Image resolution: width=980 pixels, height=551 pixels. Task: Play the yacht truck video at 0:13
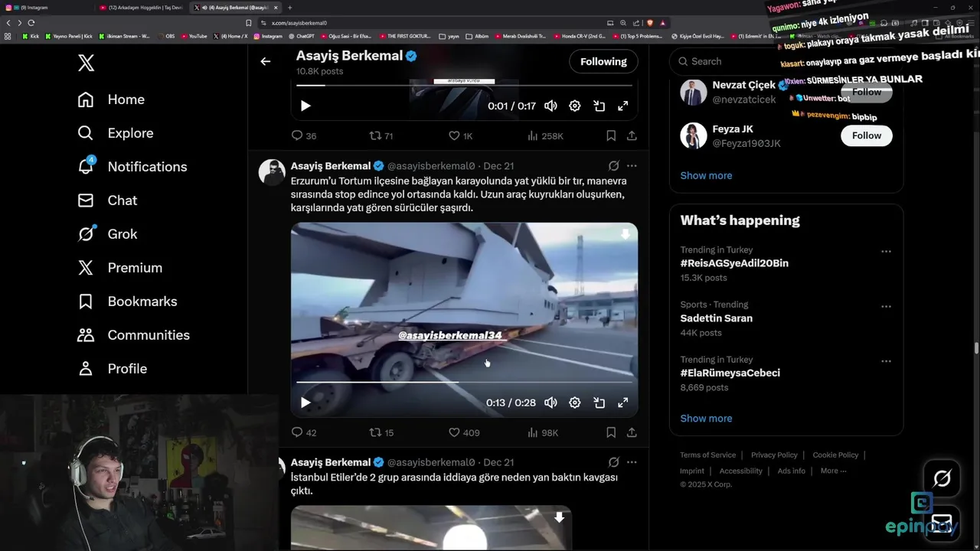pos(305,403)
